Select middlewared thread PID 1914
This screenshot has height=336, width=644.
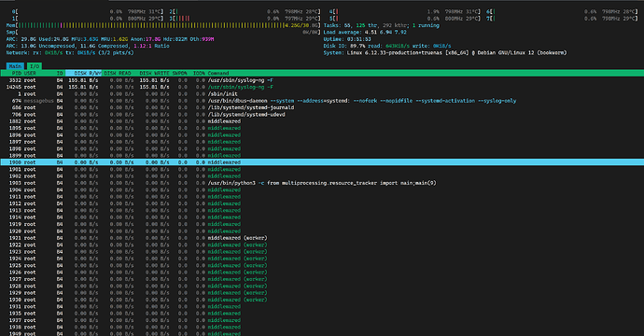point(322,217)
